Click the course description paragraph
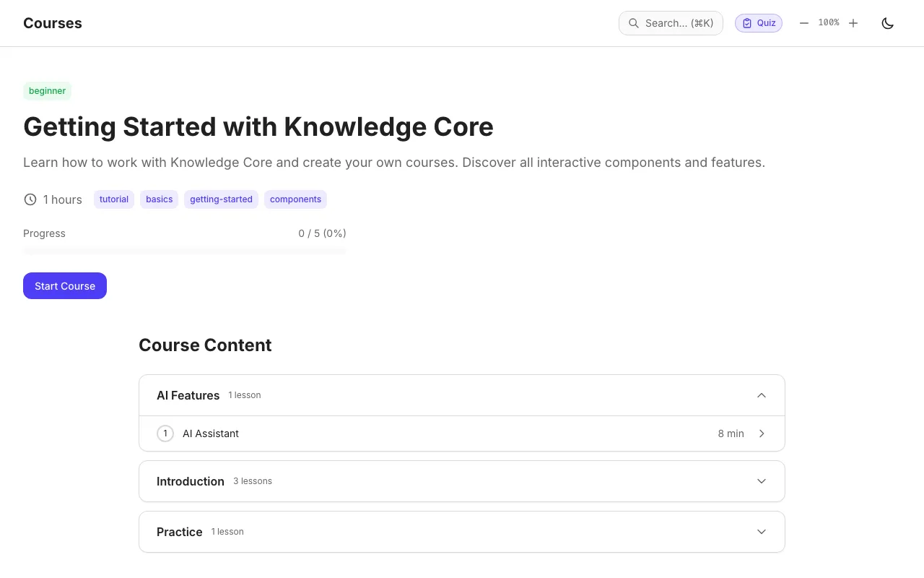924x578 pixels. point(394,163)
